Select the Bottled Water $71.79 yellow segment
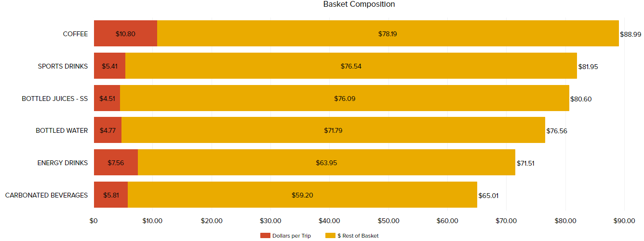 pos(333,130)
